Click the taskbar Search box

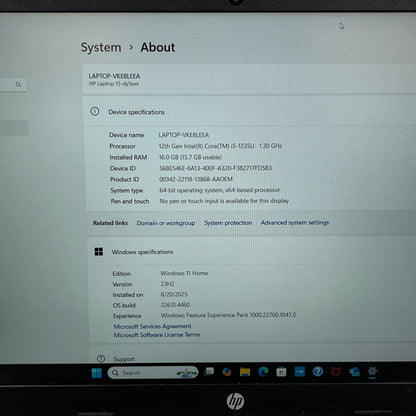click(153, 373)
